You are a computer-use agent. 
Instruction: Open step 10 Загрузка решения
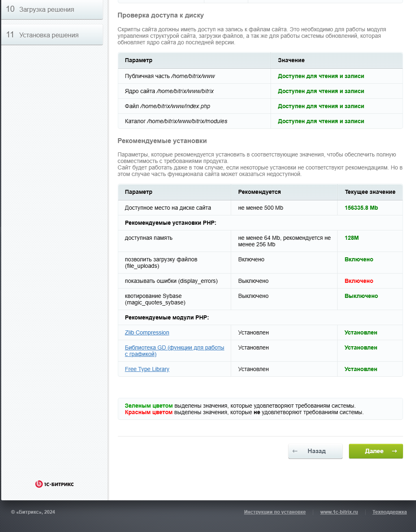point(52,9)
